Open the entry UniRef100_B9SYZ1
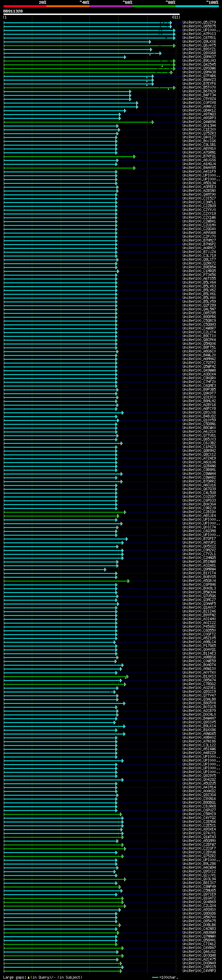This screenshot has height=980, width=222. (x=199, y=49)
